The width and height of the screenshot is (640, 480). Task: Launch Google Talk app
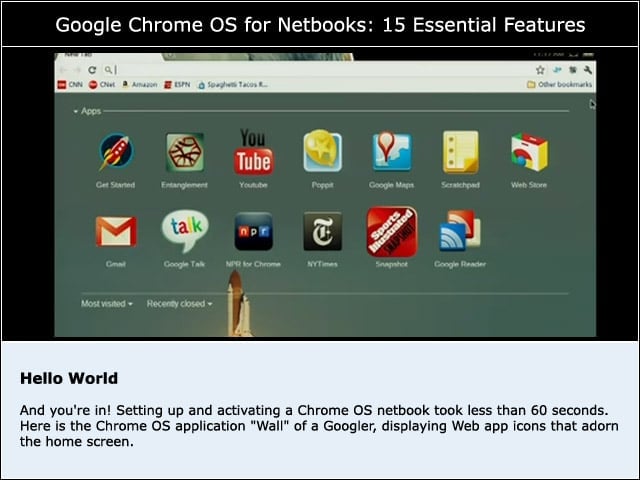[x=185, y=231]
